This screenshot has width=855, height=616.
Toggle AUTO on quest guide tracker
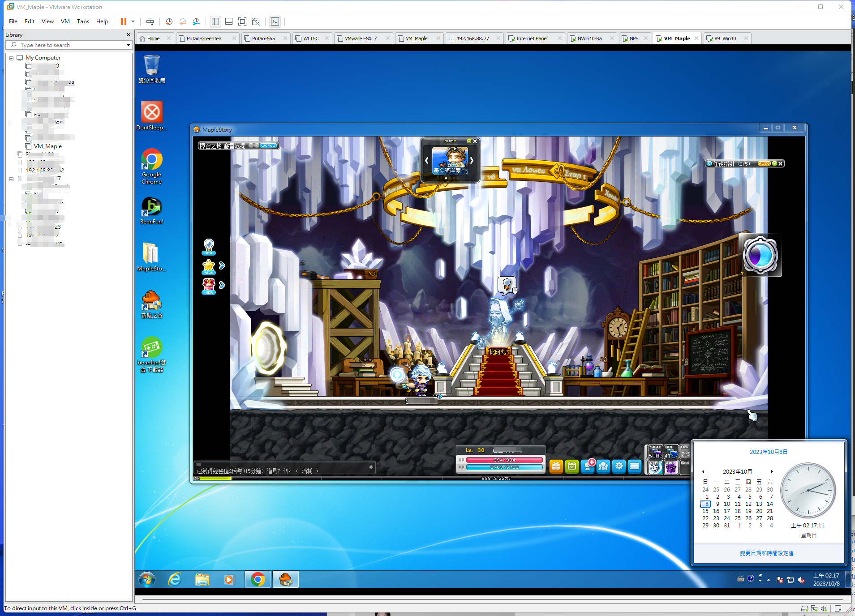click(x=764, y=164)
